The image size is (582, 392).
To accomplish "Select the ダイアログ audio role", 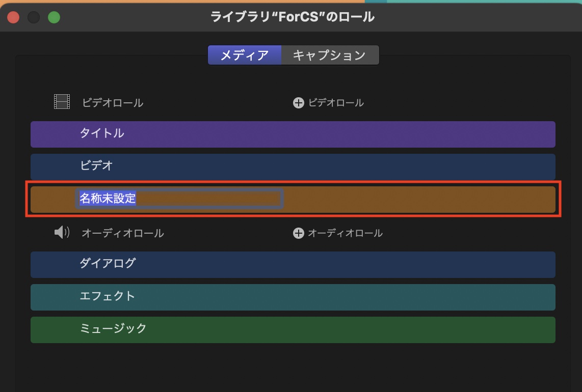I will tap(293, 264).
